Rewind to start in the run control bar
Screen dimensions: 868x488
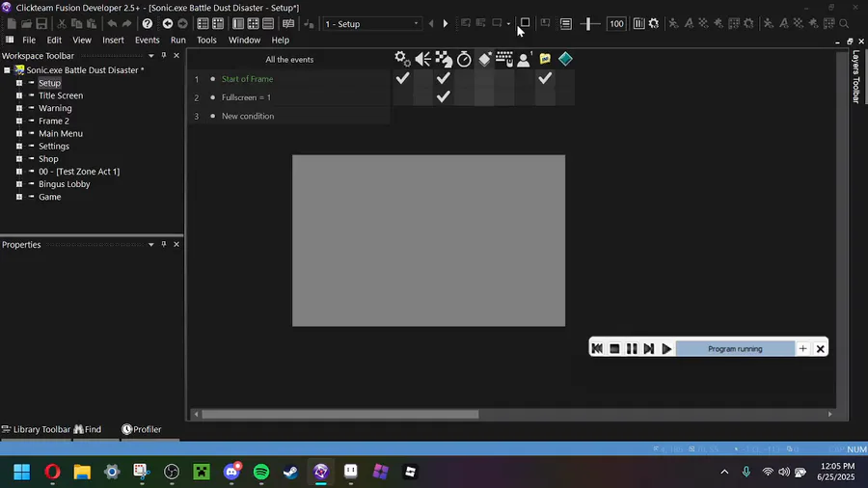(x=597, y=348)
